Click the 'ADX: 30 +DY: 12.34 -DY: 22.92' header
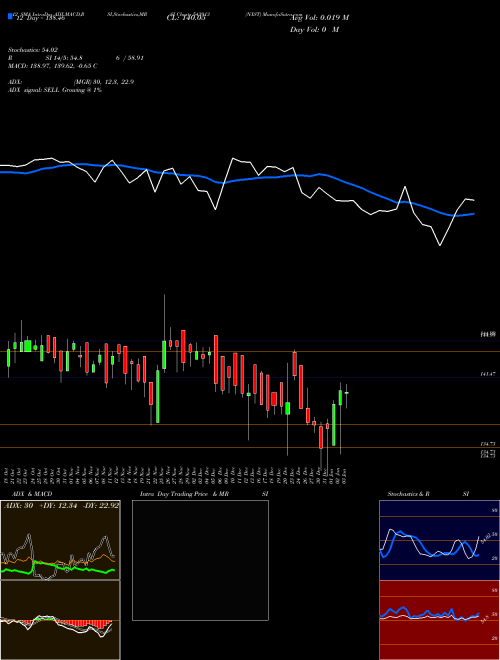This screenshot has width=500, height=660. point(60,506)
